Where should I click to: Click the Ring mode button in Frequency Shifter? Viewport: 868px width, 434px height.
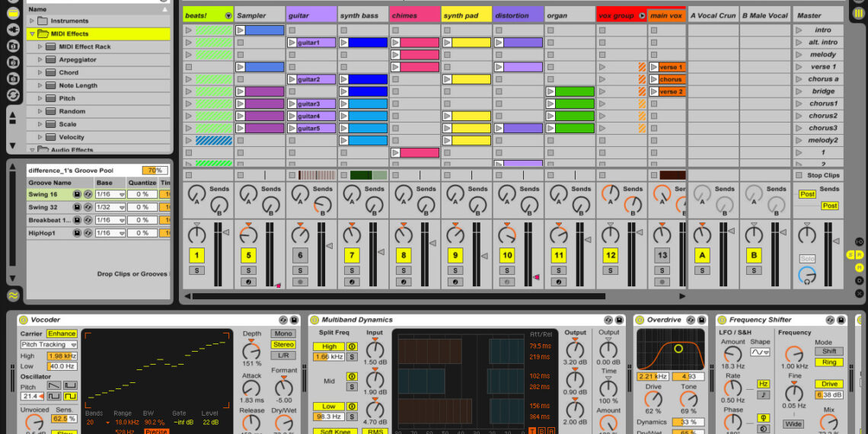(x=828, y=362)
